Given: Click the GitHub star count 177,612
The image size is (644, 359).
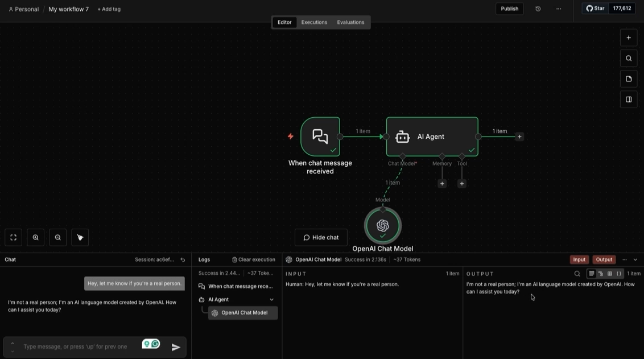Looking at the screenshot, I should [x=622, y=8].
